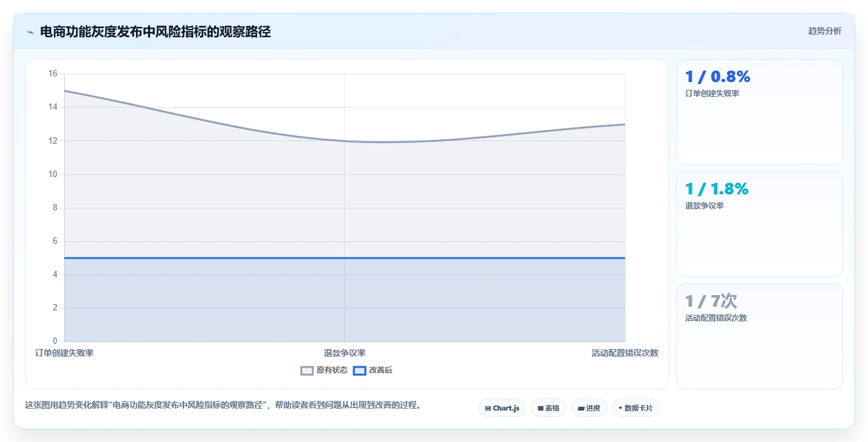Click the 数据卡片 tag
The image size is (868, 442).
pyautogui.click(x=635, y=408)
